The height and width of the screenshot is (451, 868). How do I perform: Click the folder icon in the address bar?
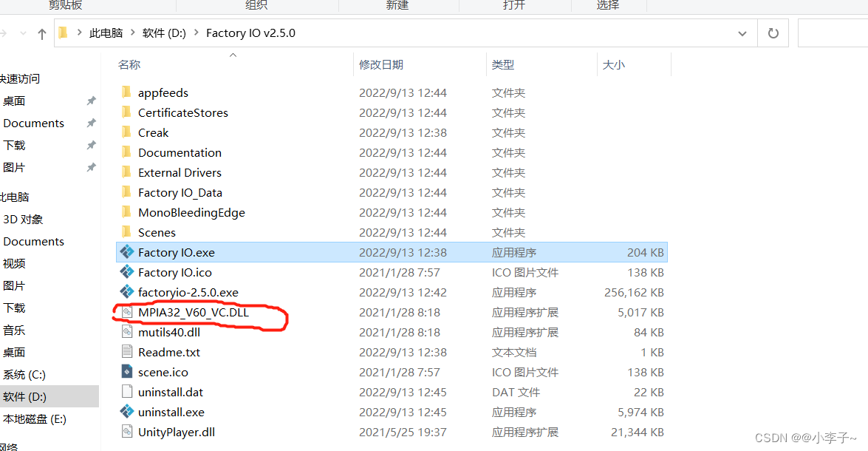63,33
